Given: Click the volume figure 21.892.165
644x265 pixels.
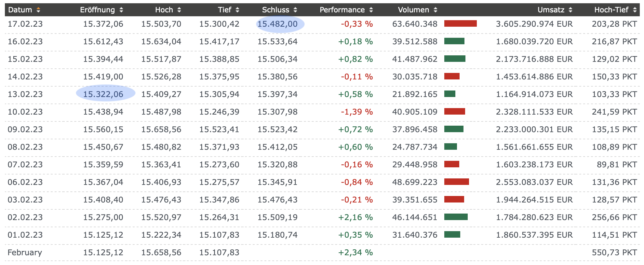Looking at the screenshot, I should tap(415, 94).
